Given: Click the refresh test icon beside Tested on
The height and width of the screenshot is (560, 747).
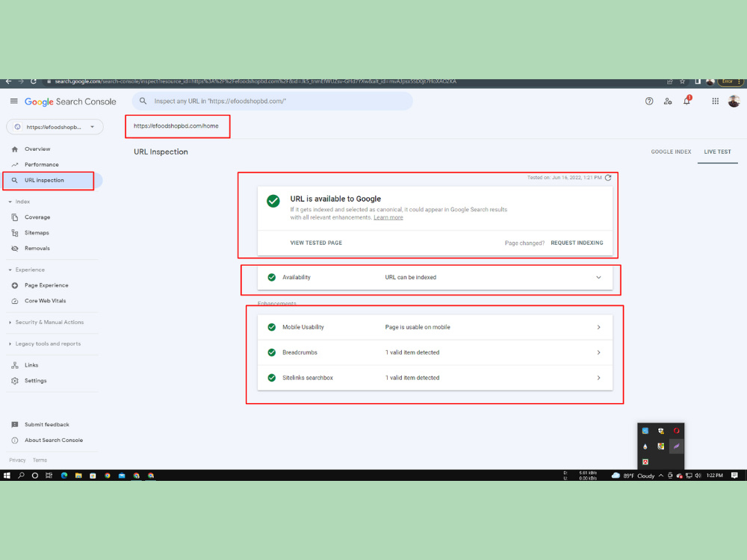Looking at the screenshot, I should [x=608, y=178].
